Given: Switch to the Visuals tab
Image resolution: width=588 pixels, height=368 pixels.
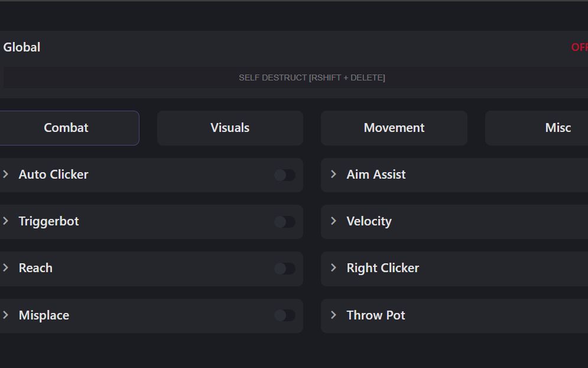Looking at the screenshot, I should [230, 128].
